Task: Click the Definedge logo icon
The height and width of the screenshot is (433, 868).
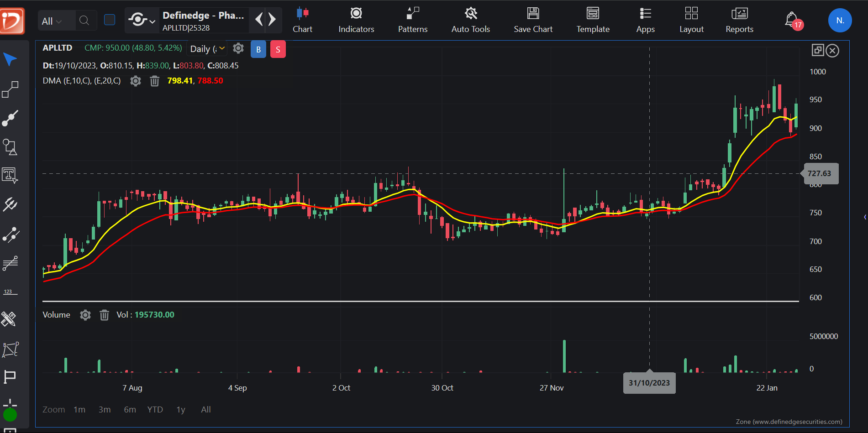Action: pyautogui.click(x=12, y=21)
